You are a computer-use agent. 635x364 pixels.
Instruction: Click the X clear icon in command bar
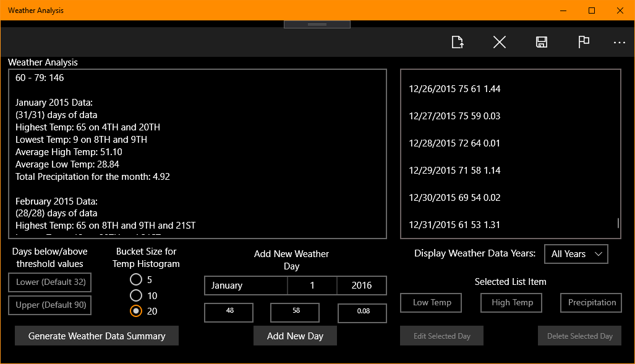pyautogui.click(x=500, y=42)
